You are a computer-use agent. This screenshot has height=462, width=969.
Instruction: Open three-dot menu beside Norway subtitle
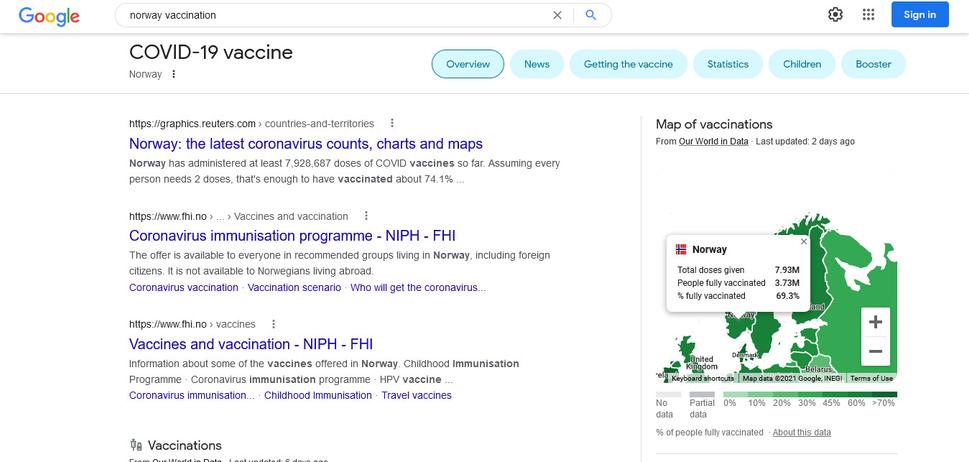174,74
